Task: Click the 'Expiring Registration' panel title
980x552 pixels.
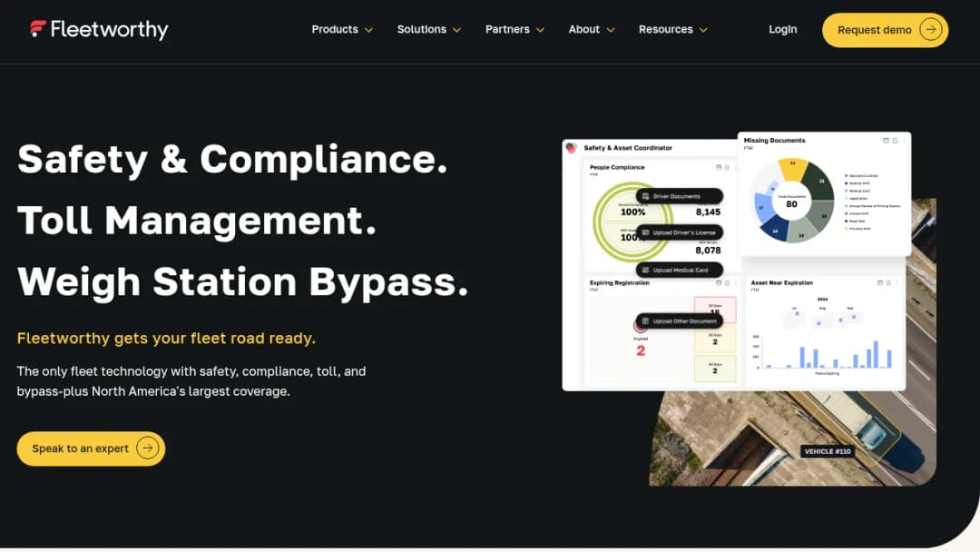Action: click(x=620, y=282)
